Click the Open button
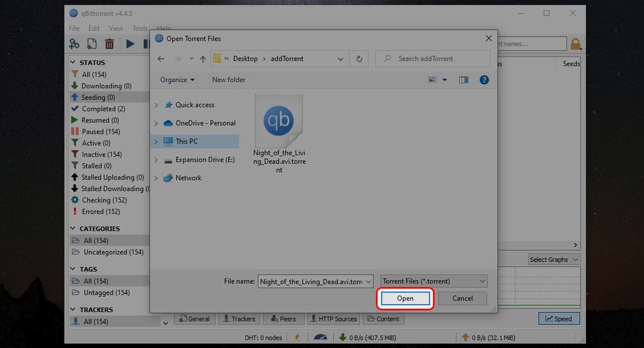644x348 pixels. (x=405, y=298)
